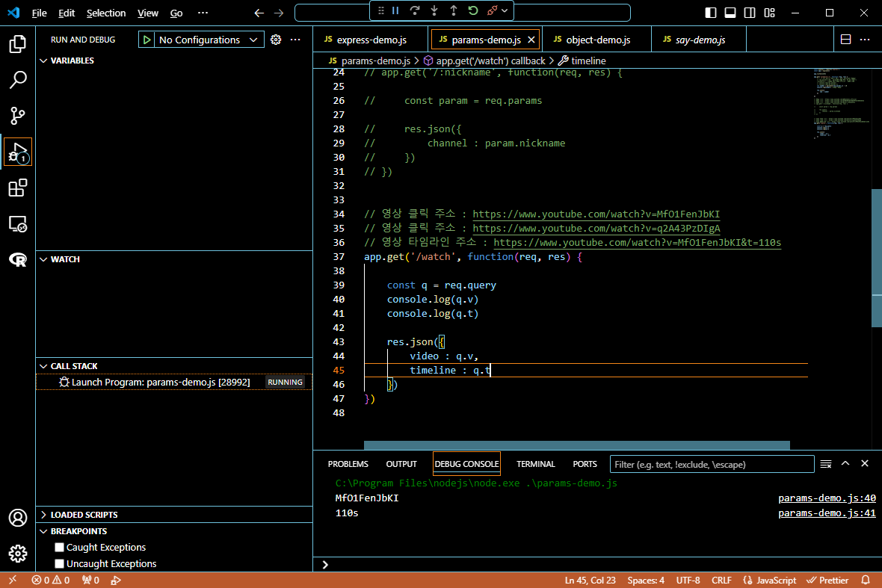Open the Customize Layout icon
The height and width of the screenshot is (588, 882).
click(769, 13)
